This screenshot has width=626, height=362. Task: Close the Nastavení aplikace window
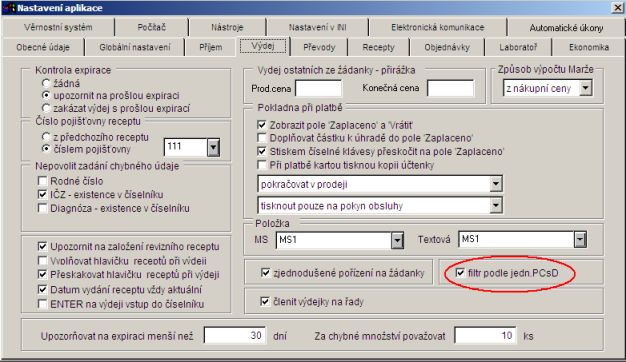coord(617,8)
